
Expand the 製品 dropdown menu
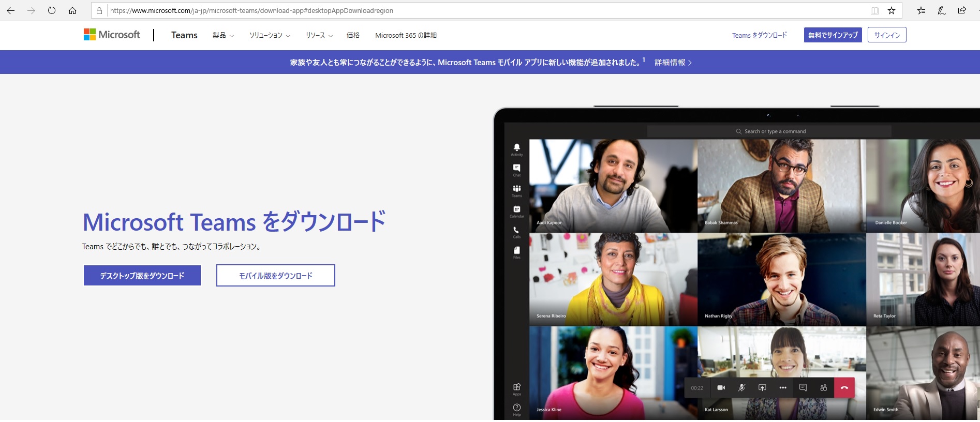[223, 35]
